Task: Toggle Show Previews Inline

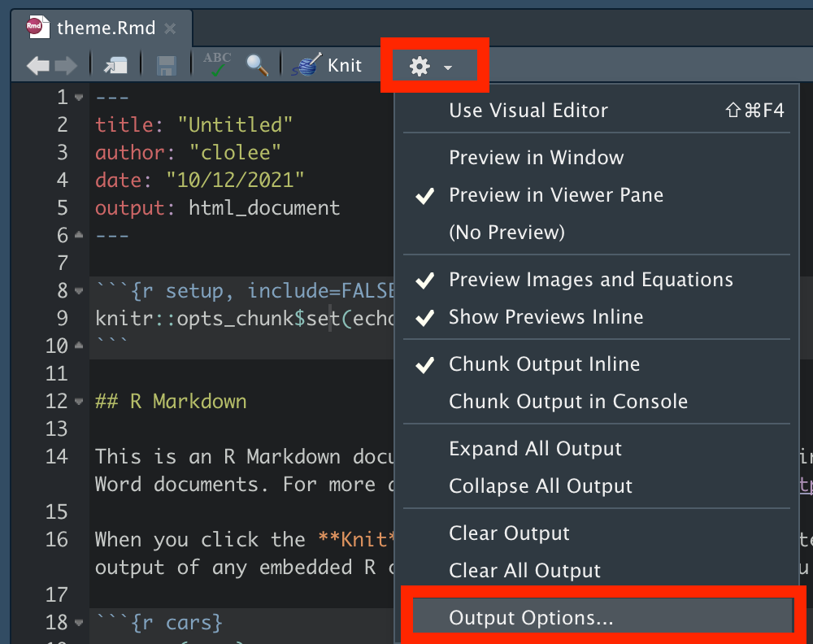Action: (x=596, y=317)
